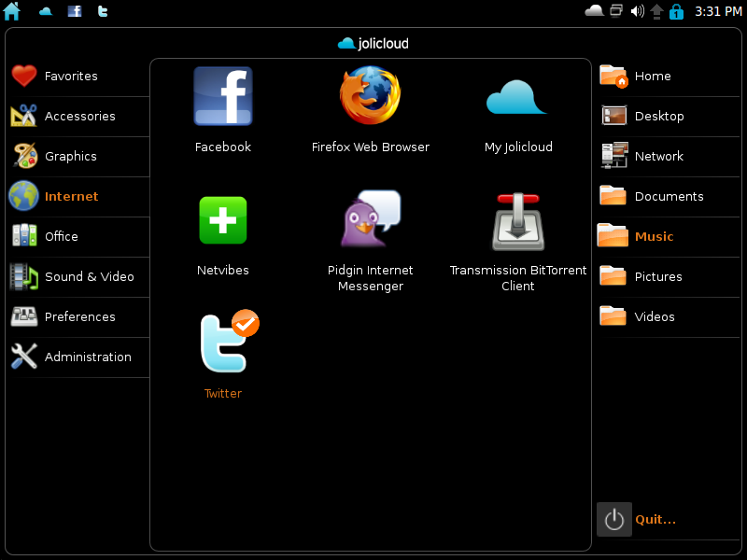
Task: Click the 3:31 PM clock
Action: pyautogui.click(x=718, y=11)
